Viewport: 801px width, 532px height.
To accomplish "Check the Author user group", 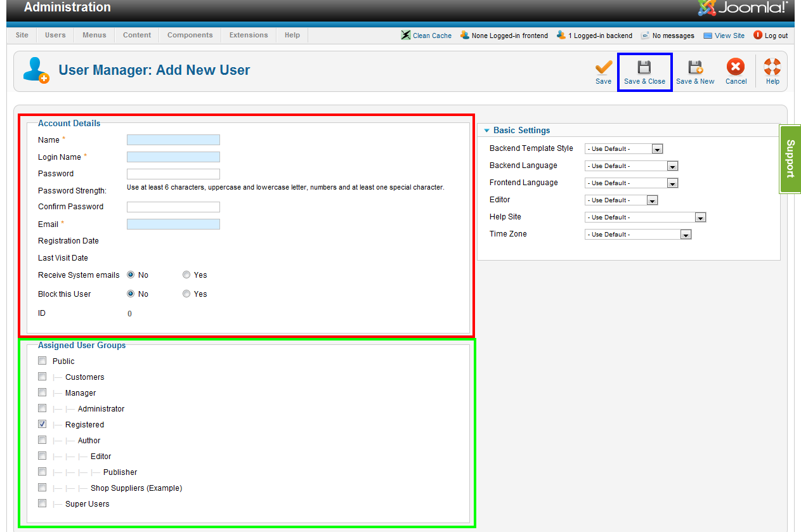I will click(42, 440).
